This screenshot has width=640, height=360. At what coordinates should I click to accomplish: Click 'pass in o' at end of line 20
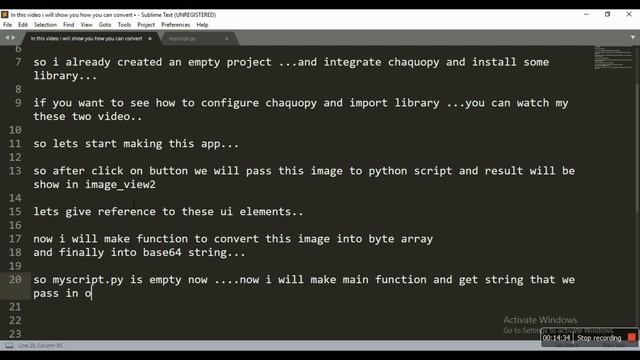[x=62, y=293]
